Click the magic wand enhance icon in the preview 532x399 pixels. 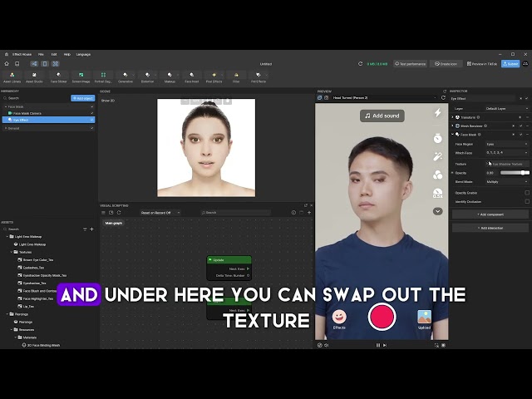pos(438,156)
